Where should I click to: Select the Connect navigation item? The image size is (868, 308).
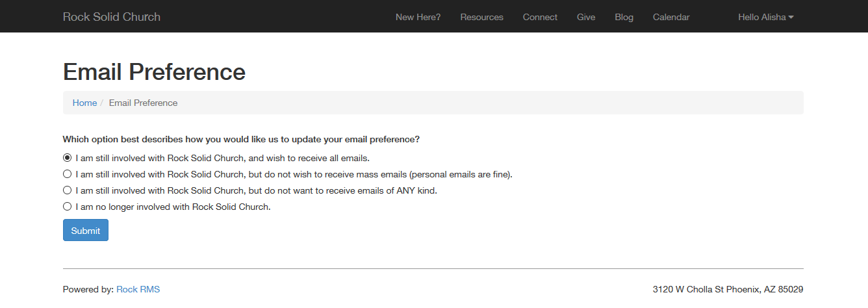(540, 17)
